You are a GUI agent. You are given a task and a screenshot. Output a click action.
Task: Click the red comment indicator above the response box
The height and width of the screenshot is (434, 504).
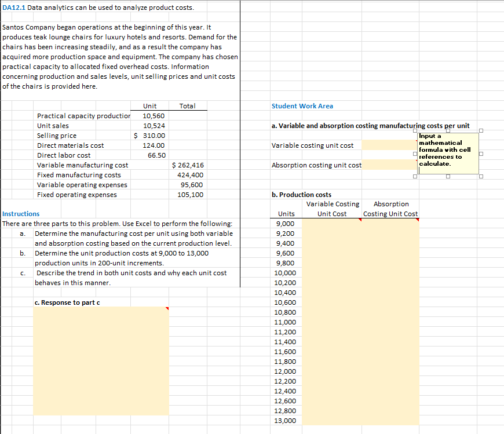click(x=167, y=309)
